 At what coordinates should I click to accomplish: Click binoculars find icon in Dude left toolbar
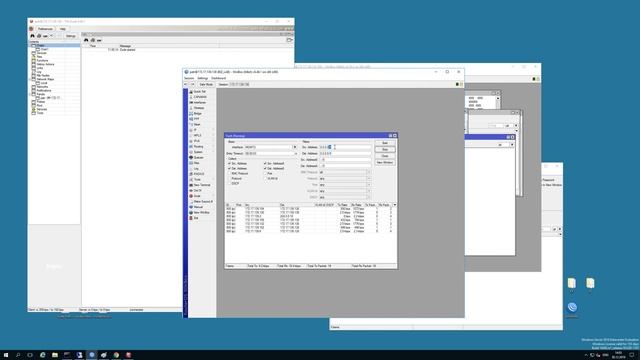point(33,36)
